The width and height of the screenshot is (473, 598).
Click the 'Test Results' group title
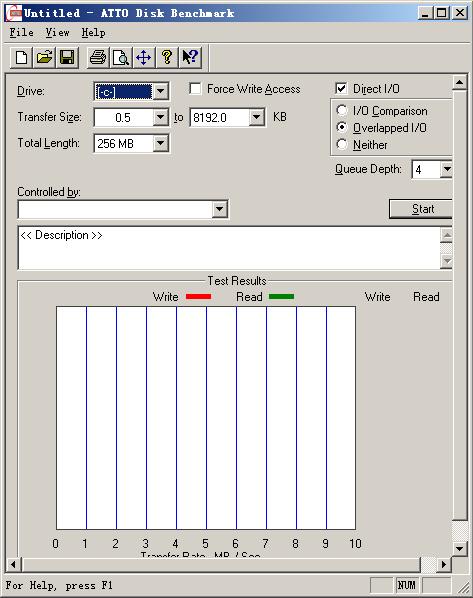point(237,281)
